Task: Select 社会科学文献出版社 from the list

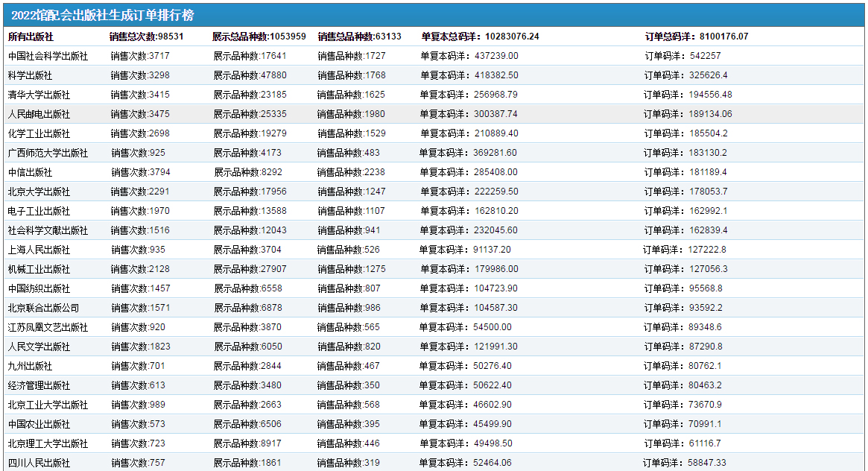Action: coord(48,230)
